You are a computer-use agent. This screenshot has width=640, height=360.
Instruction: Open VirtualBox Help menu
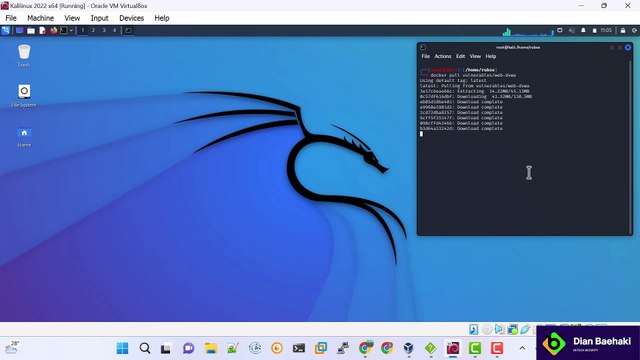coord(162,18)
